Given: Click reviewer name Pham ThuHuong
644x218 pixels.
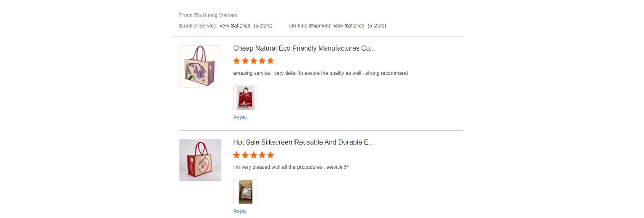Looking at the screenshot, I should [198, 15].
